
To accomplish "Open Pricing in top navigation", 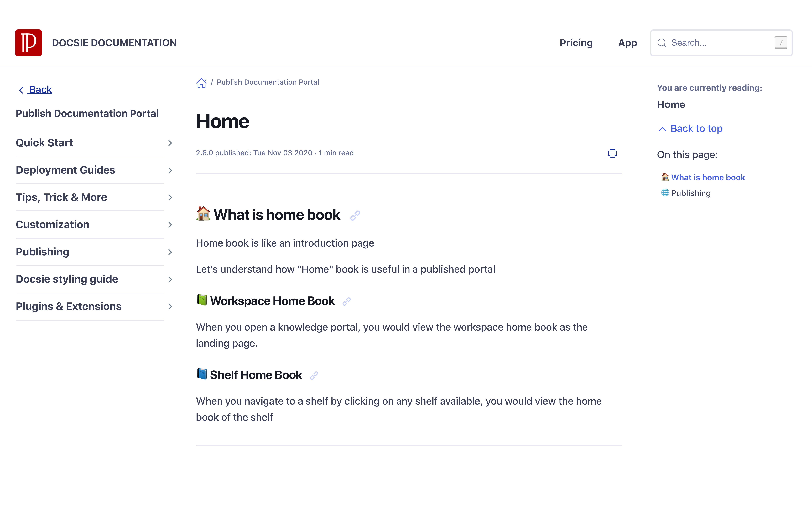I will pos(576,43).
